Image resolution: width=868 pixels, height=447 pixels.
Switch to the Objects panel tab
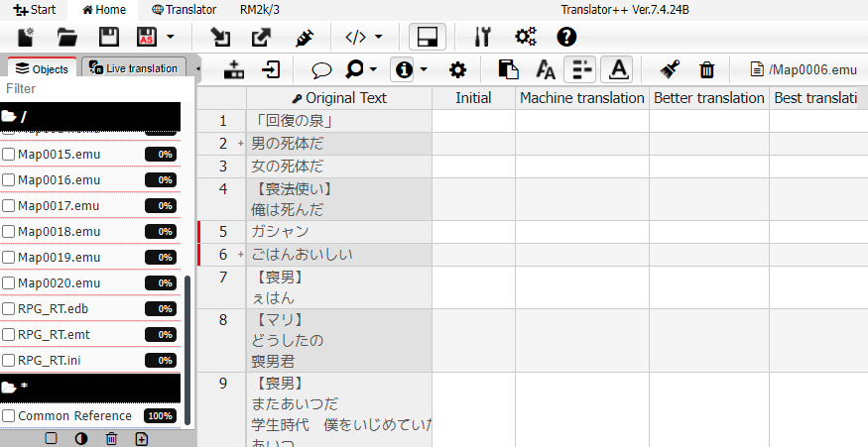click(42, 68)
